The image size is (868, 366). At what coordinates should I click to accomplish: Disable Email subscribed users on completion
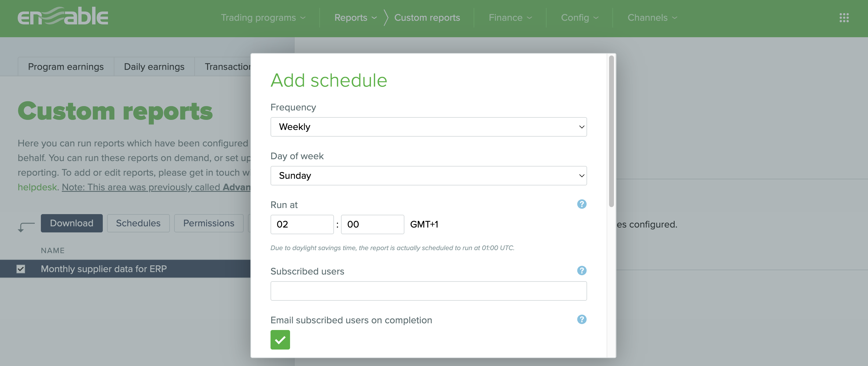280,340
